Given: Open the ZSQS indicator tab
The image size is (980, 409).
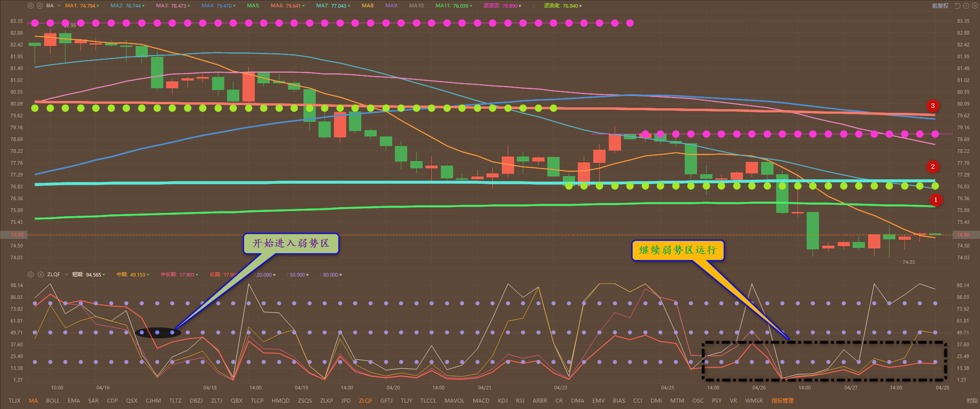Looking at the screenshot, I should pos(305,401).
